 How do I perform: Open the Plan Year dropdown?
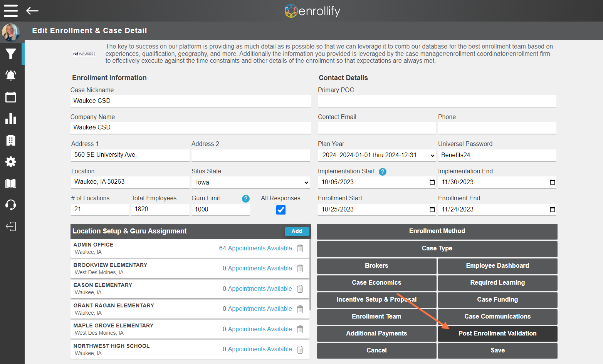click(377, 155)
